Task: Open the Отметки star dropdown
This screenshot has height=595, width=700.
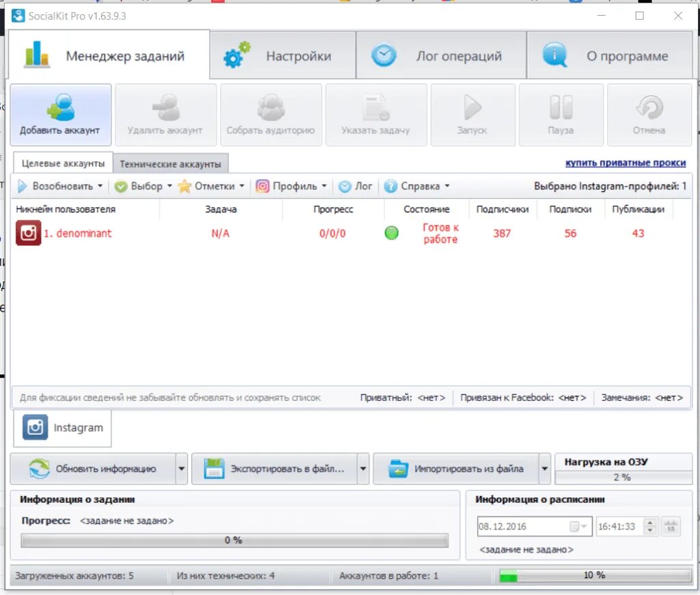Action: point(211,186)
